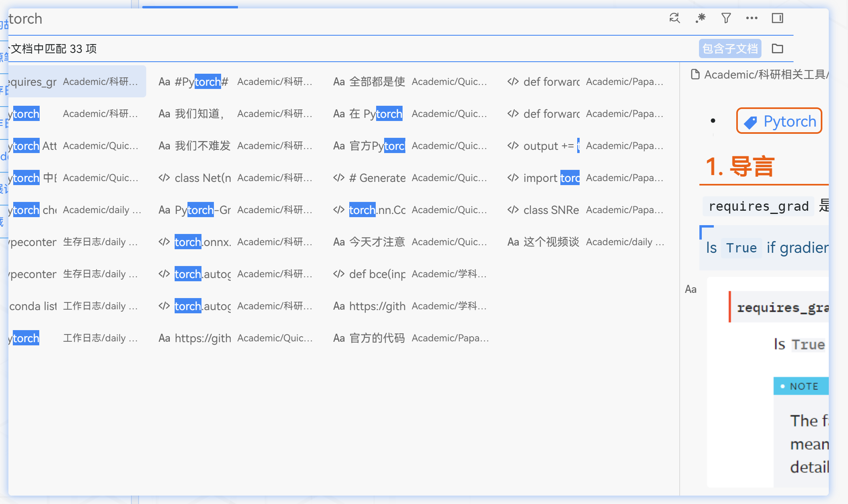Screen dimensions: 848x504
Task: Open the Pytorch tag in the preview panel
Action: [x=779, y=121]
